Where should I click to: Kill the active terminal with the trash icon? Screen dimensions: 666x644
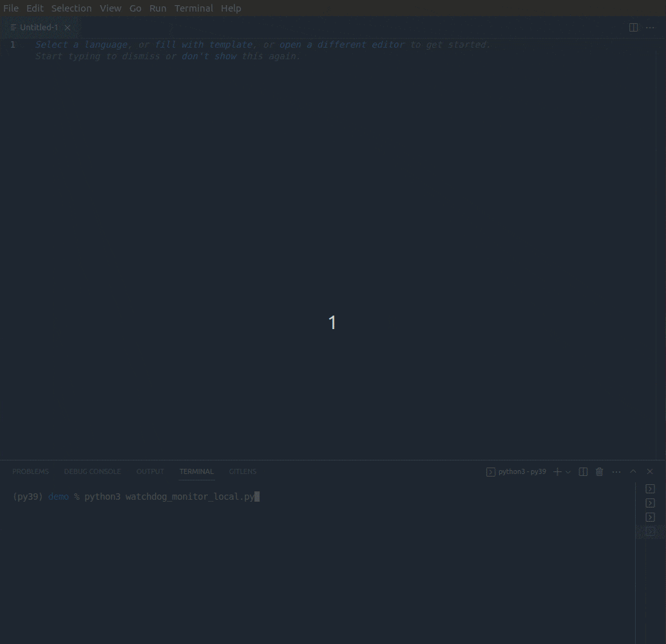click(599, 471)
